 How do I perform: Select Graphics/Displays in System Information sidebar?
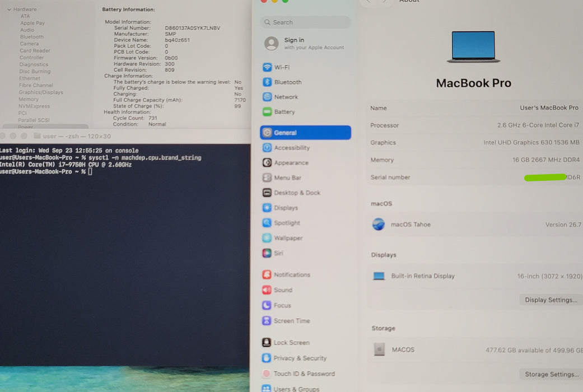click(41, 92)
